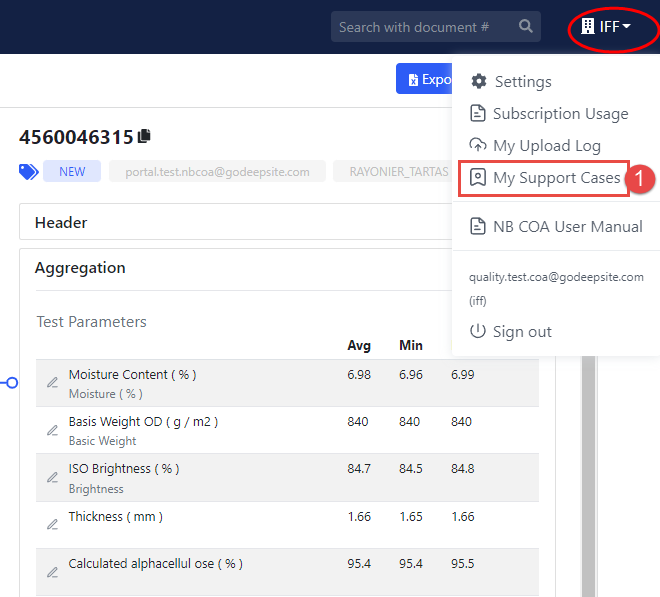Click the NEW status tag
The width and height of the screenshot is (660, 597).
point(72,172)
